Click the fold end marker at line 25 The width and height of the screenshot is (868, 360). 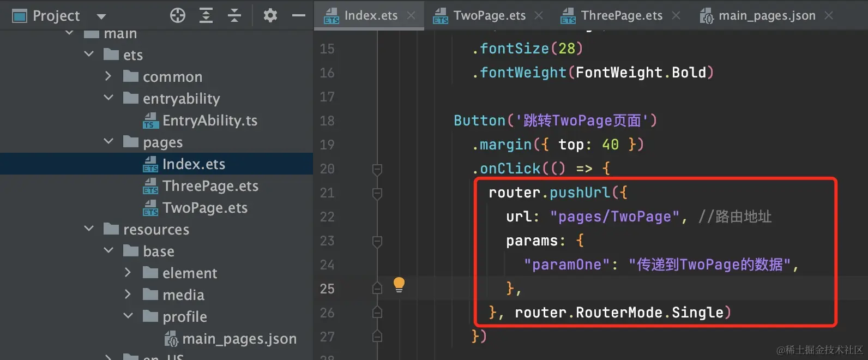point(377,288)
